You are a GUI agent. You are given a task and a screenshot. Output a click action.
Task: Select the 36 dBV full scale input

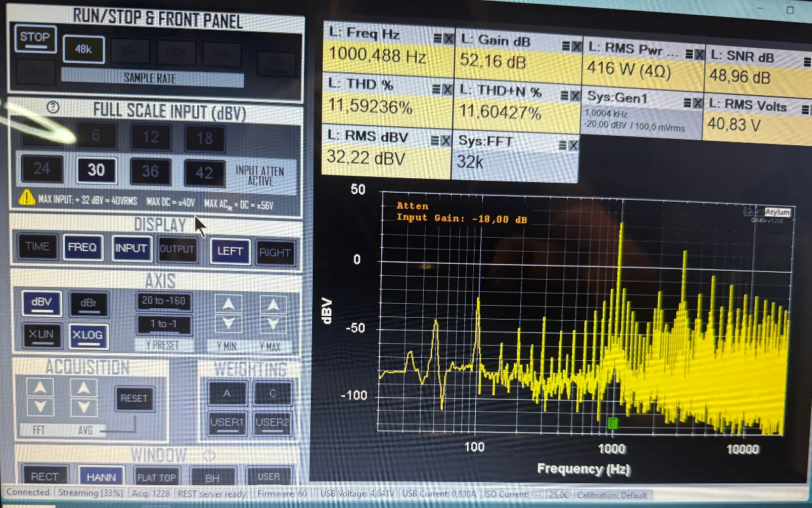150,171
